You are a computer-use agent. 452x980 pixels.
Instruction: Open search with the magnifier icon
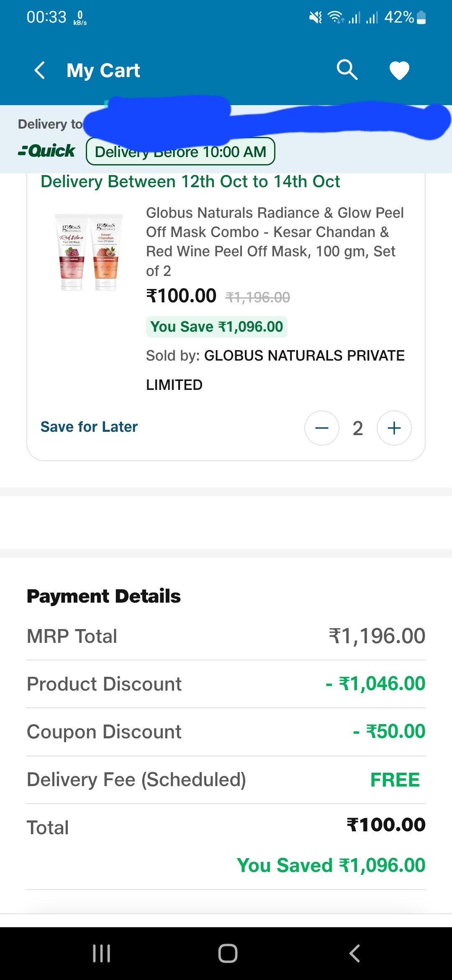coord(347,70)
